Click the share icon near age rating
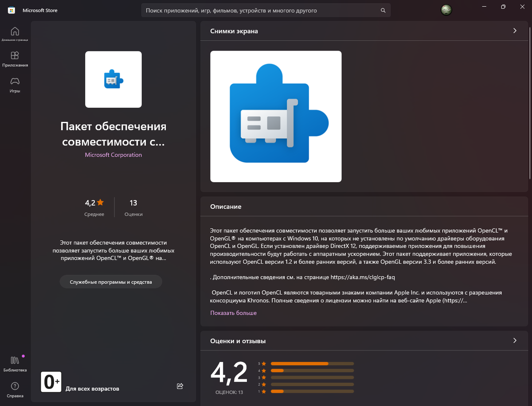The width and height of the screenshot is (532, 406). [180, 386]
